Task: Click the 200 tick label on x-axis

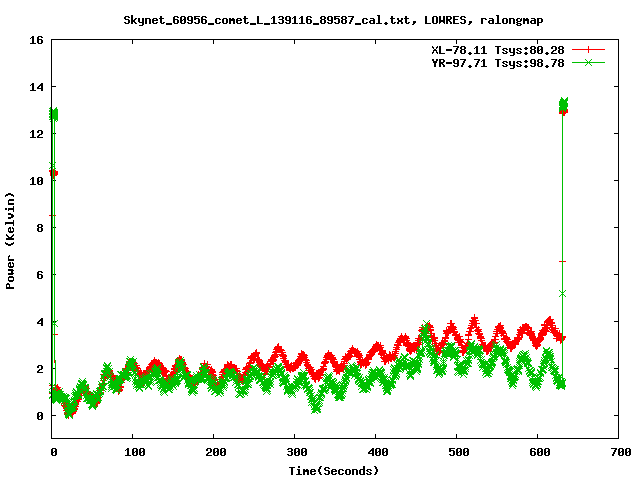Action: (x=214, y=453)
